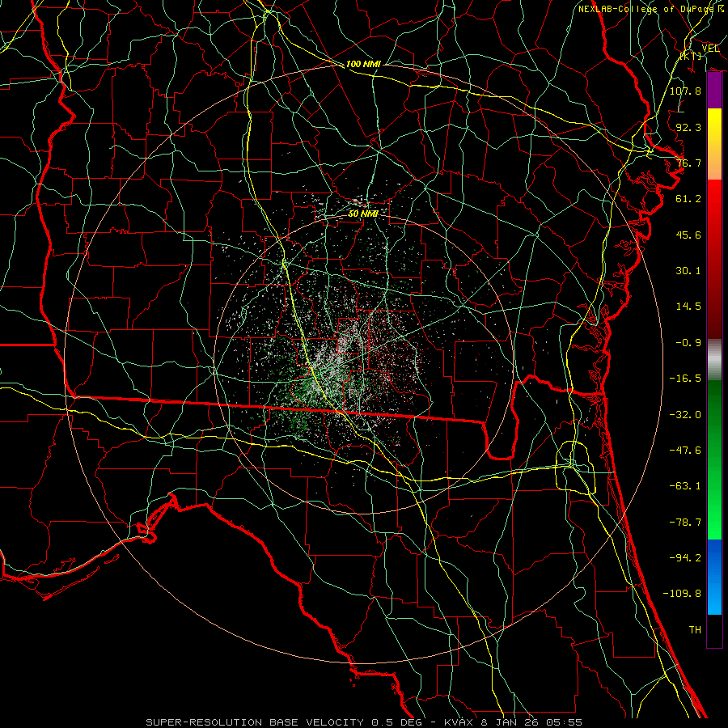Select the 107.8 velocity scale value
Viewport: 728px width, 728px height.
pos(685,91)
